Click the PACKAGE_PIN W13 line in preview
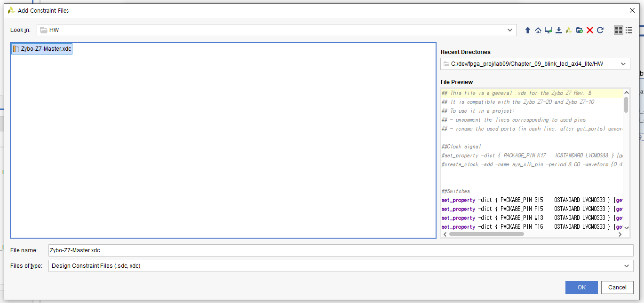This screenshot has height=303, width=644. [x=532, y=218]
